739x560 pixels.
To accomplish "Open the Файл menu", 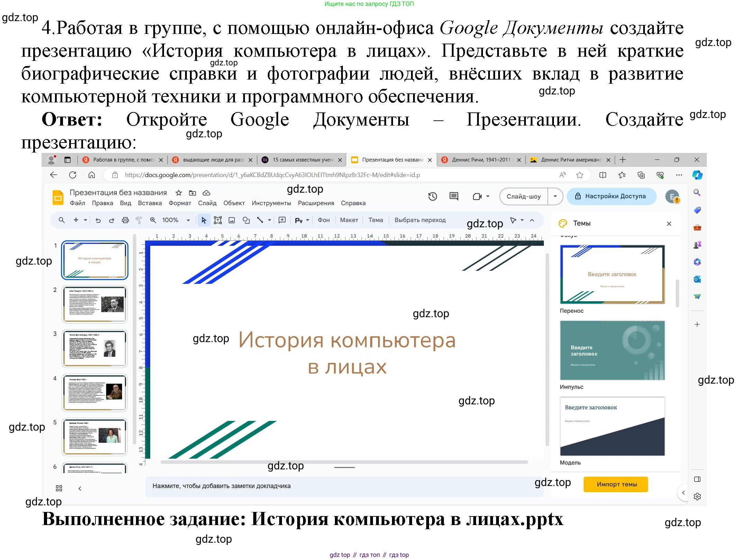I will pyautogui.click(x=77, y=203).
